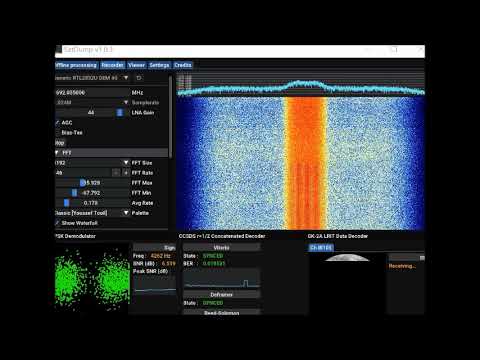Maximize the SatDump window

coord(394,49)
